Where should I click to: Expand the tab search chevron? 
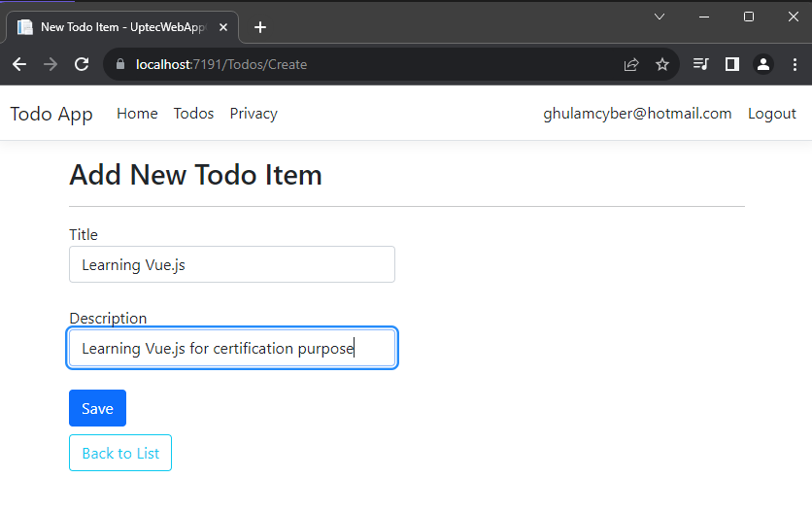pyautogui.click(x=660, y=17)
